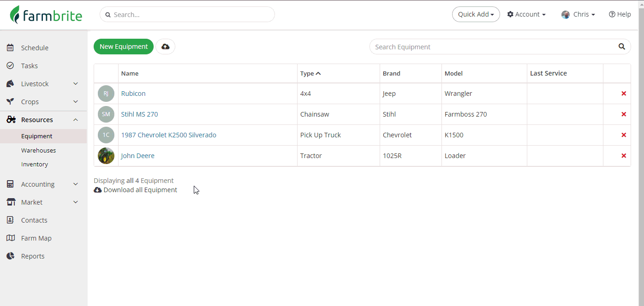The image size is (644, 306).
Task: Open the Quick Add dropdown
Action: [x=476, y=14]
